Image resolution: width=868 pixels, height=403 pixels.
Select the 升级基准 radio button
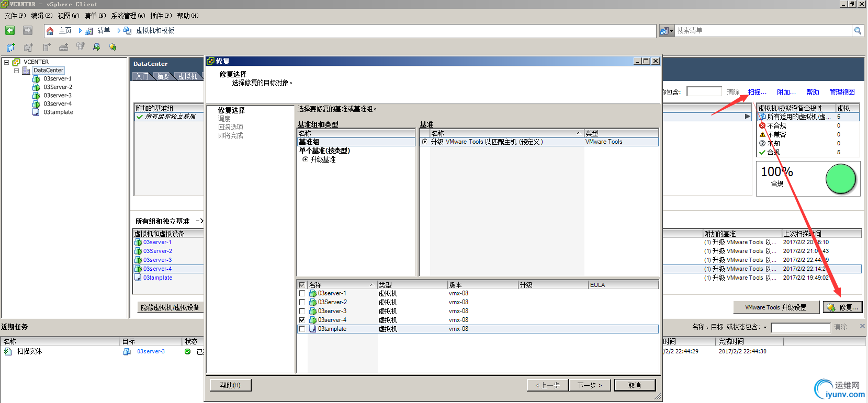305,160
